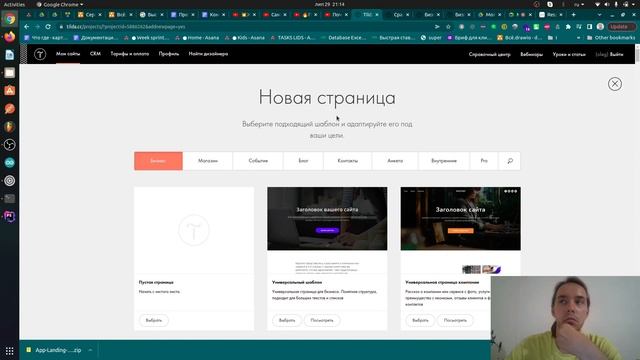Reload the page with the refresh icon

click(x=48, y=27)
